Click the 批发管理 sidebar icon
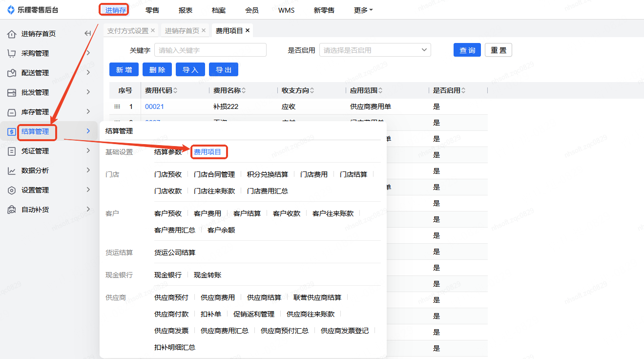 click(x=12, y=92)
